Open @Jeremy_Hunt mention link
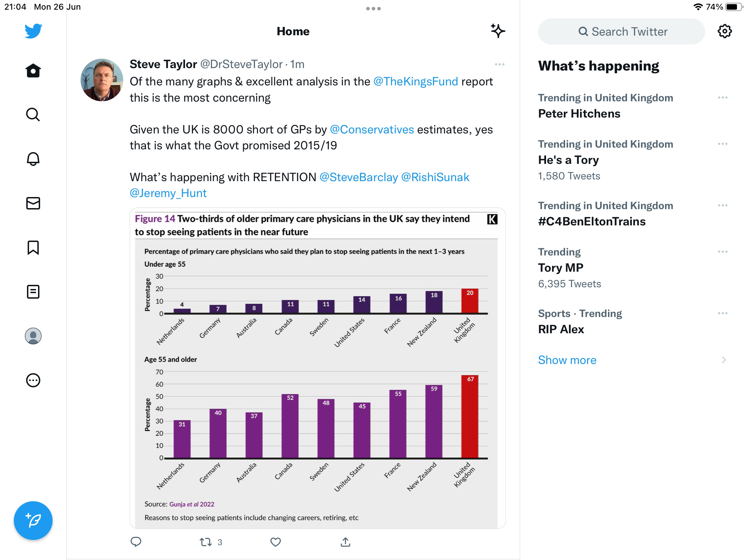Viewport: 747px width, 560px height. coord(168,193)
